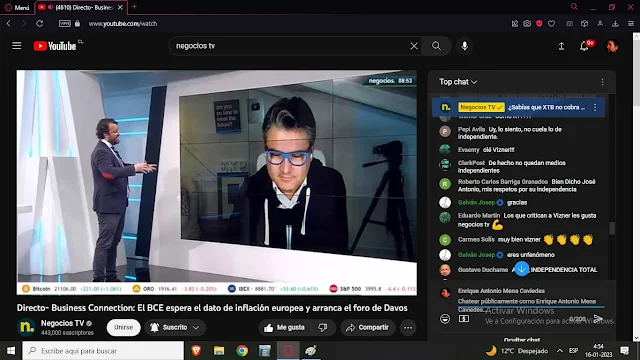Open browser downloads icon
Viewport: 640px width, 360px height.
[615, 24]
